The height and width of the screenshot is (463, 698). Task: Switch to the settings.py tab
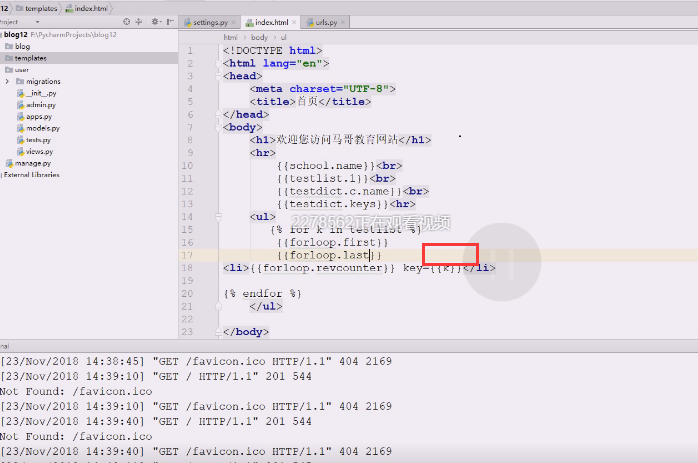210,22
